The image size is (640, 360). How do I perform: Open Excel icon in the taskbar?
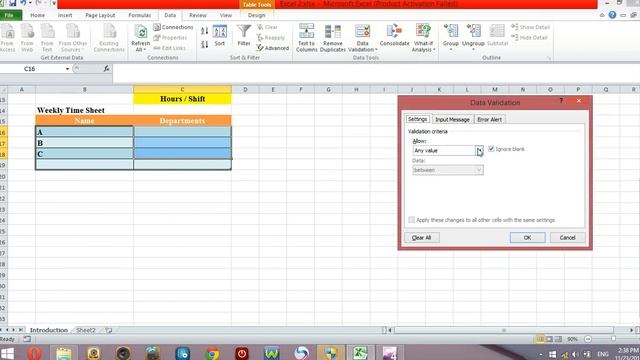[360, 353]
